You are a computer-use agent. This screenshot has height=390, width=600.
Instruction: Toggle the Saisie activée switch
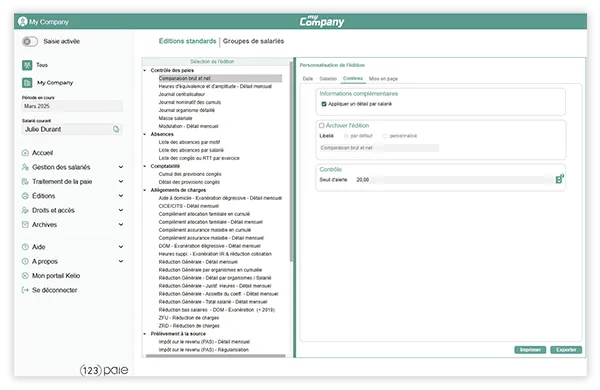coord(30,41)
